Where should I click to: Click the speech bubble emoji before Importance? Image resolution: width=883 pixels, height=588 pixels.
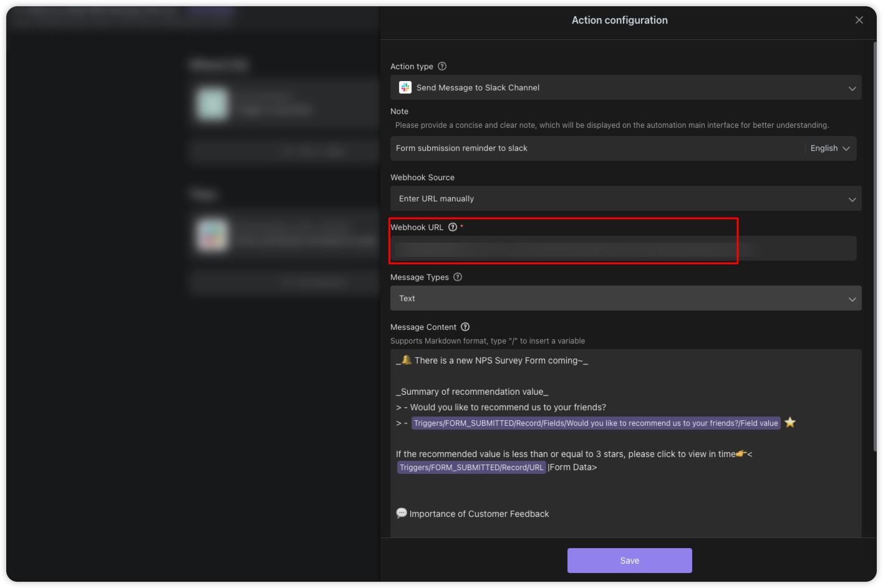click(x=402, y=513)
